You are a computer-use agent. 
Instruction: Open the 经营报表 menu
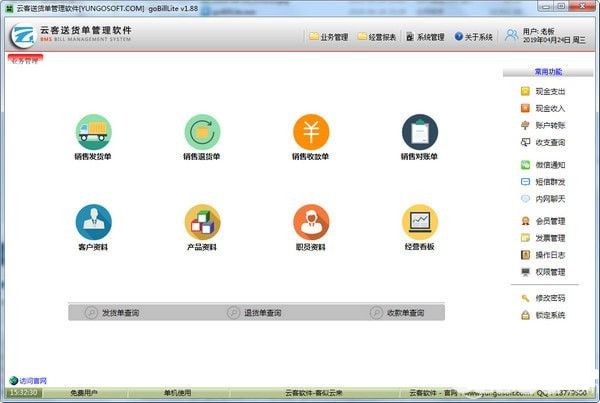click(377, 37)
